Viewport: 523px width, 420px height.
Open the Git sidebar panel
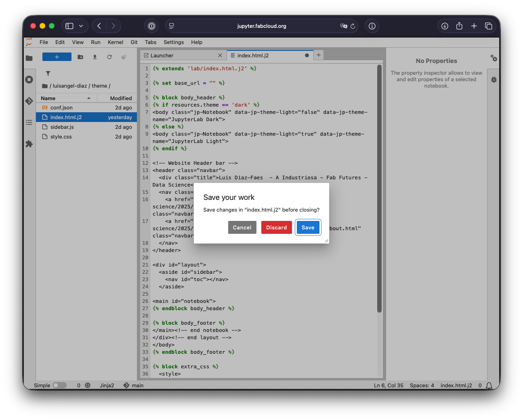[29, 101]
